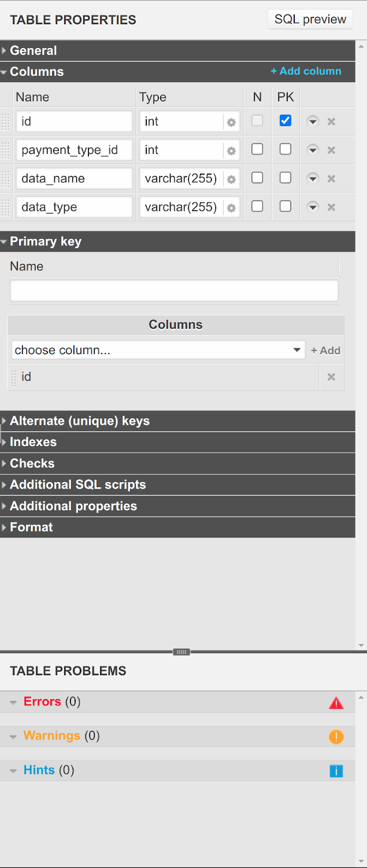367x868 pixels.
Task: Enable nullable checkbox for payment_type_id
Action: tap(257, 149)
